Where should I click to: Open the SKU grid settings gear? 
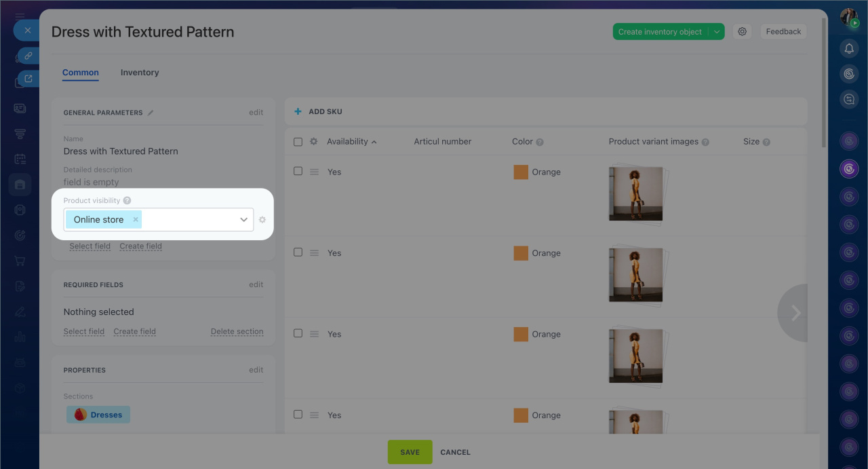[x=313, y=142]
